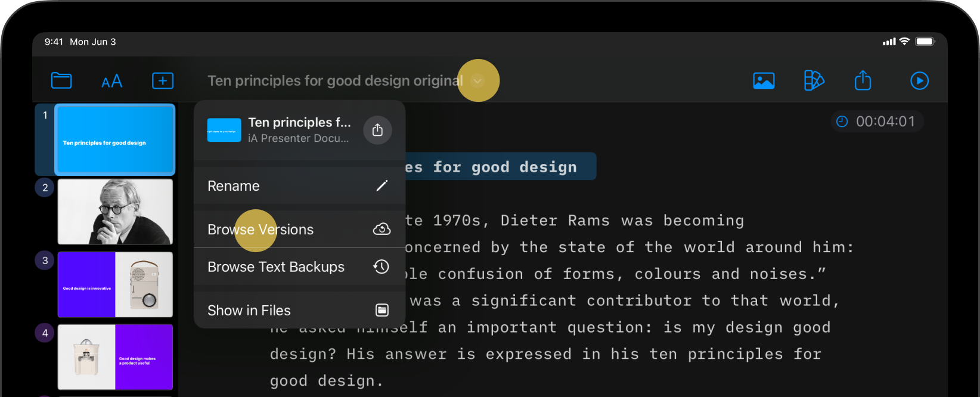
Task: Select slide 3 radio thumbnail
Action: point(115,284)
